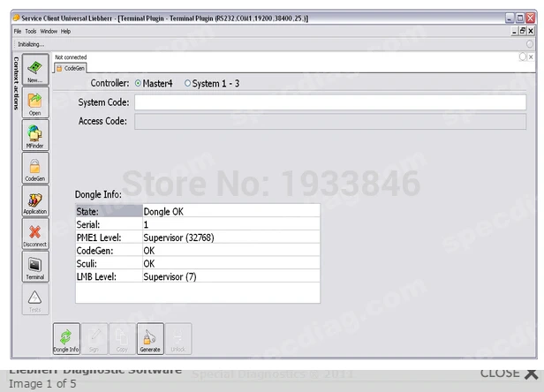Open the CodeGen sidebar tool
544x392 pixels.
point(35,168)
